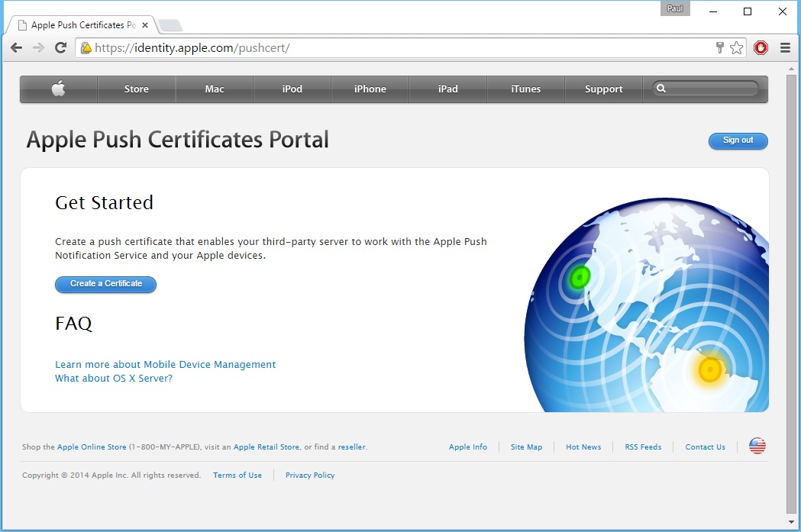Click the red ad blocker extension icon
The image size is (801, 532).
click(761, 48)
